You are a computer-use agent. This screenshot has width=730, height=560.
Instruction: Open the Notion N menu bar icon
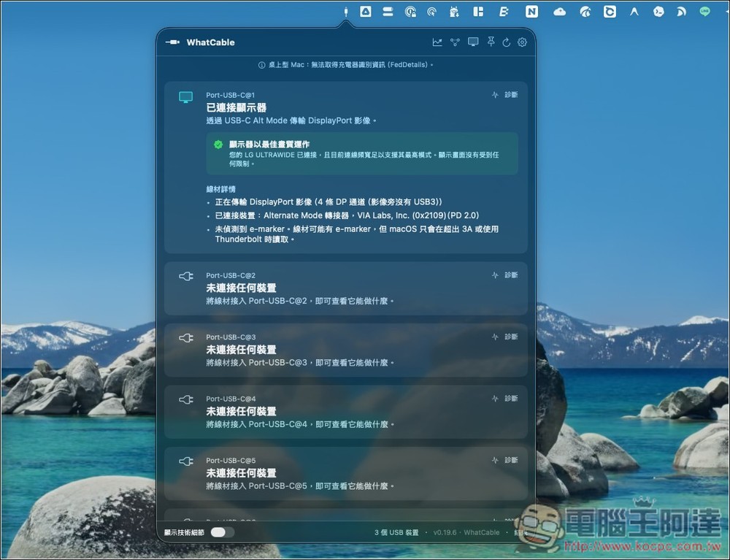[531, 12]
